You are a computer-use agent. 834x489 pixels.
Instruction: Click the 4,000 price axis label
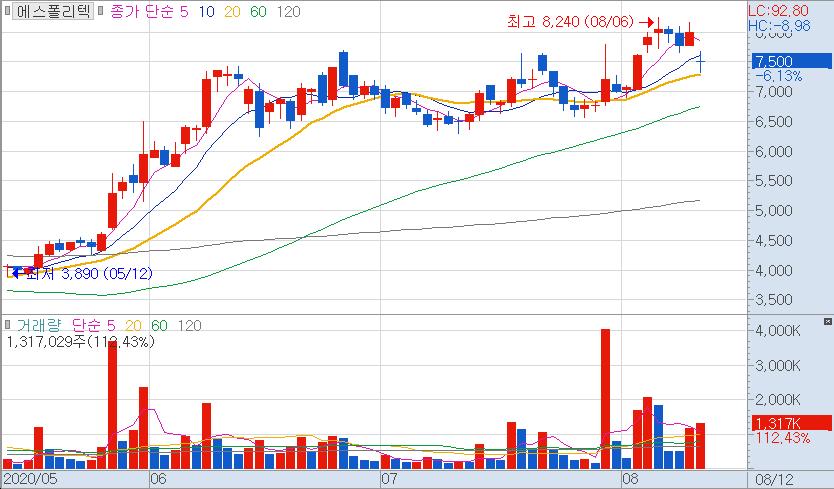tap(774, 270)
